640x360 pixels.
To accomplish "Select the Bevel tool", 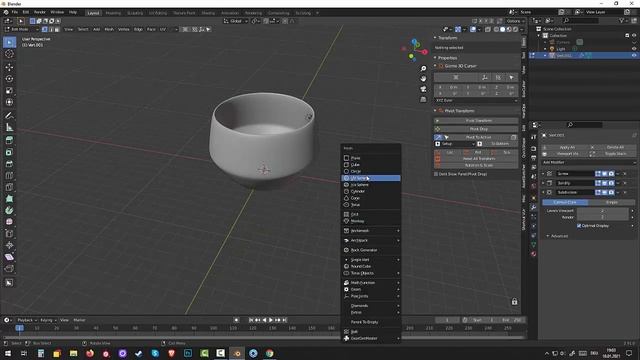I will (x=9, y=164).
